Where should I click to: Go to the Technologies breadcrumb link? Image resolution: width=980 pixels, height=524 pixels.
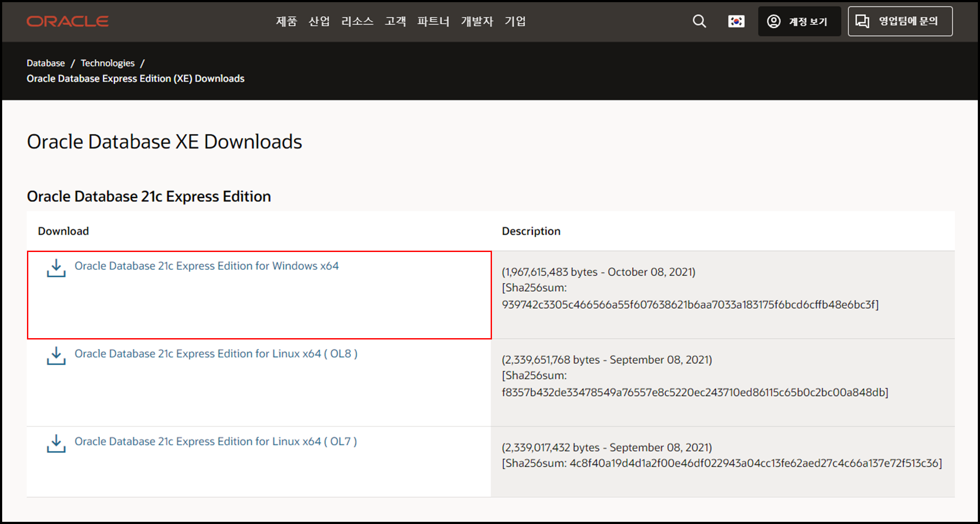tap(108, 63)
